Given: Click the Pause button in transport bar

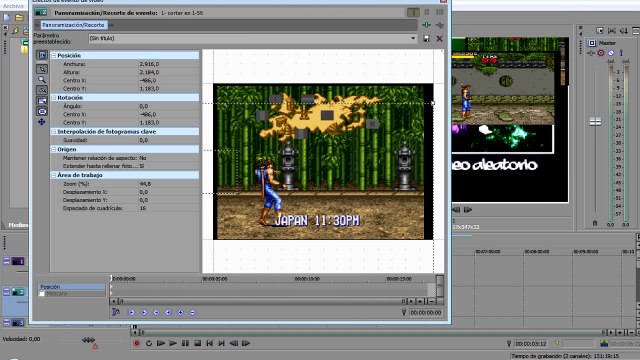Looking at the screenshot, I should pos(185,343).
